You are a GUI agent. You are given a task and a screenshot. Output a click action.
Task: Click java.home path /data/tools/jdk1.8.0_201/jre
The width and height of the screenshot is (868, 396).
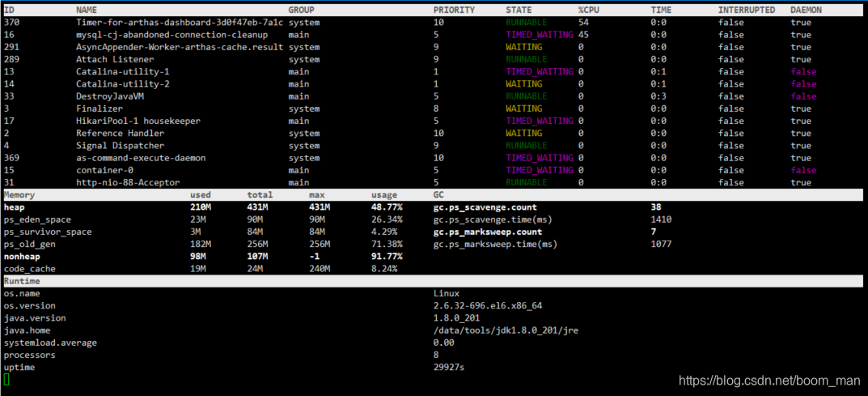click(506, 330)
